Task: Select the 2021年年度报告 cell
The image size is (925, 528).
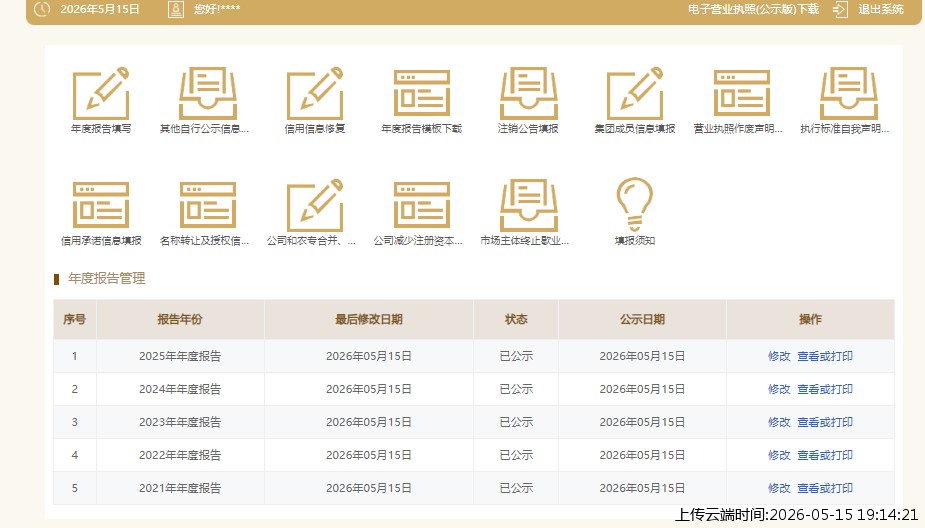Action: (180, 488)
